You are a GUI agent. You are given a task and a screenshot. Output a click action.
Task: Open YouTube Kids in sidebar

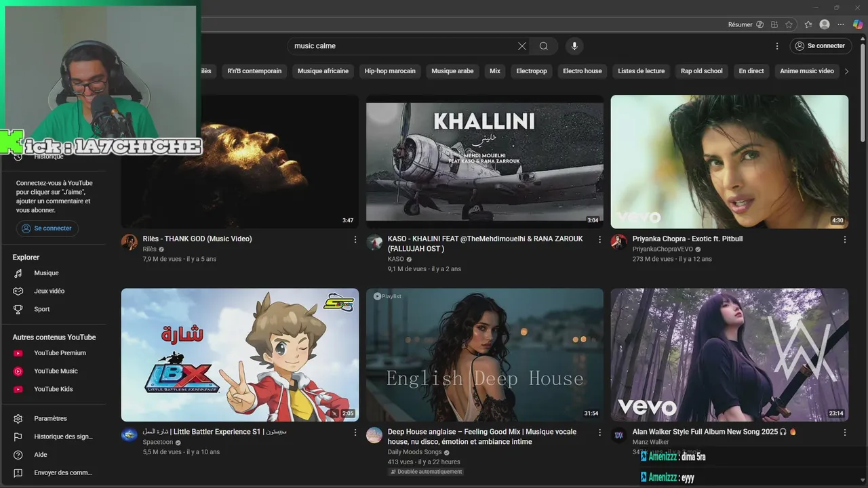click(x=53, y=389)
